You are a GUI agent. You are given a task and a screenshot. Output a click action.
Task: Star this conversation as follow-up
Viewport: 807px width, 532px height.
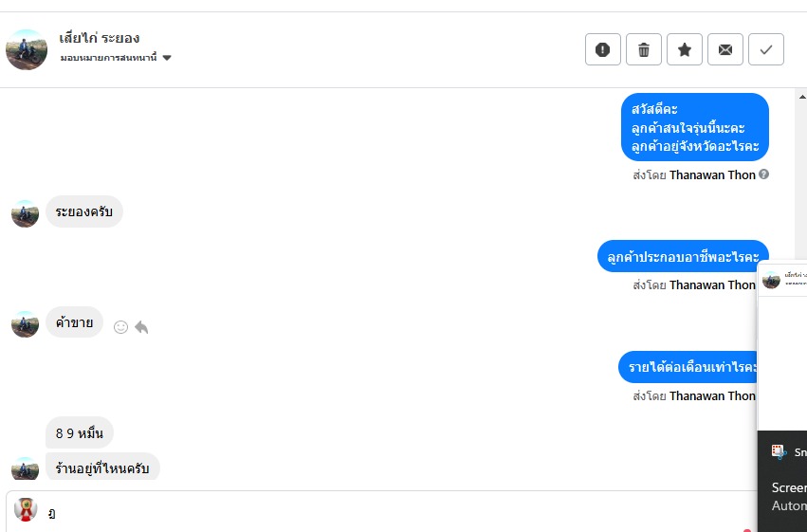[x=685, y=49]
